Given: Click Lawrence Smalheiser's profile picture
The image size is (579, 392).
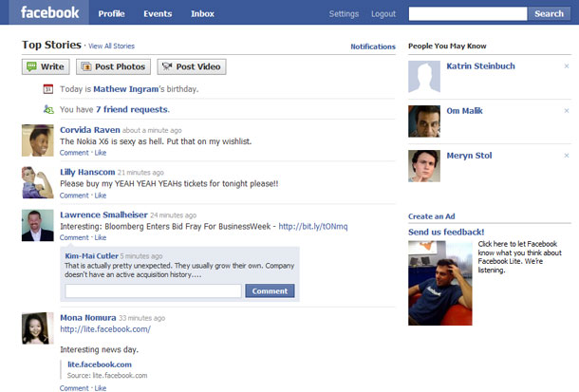Looking at the screenshot, I should point(38,225).
